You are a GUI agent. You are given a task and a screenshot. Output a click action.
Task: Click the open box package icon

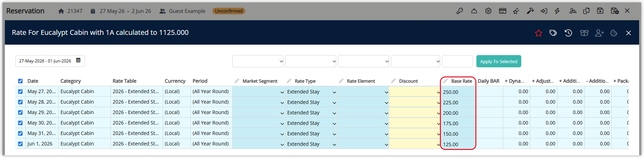pyautogui.click(x=584, y=33)
